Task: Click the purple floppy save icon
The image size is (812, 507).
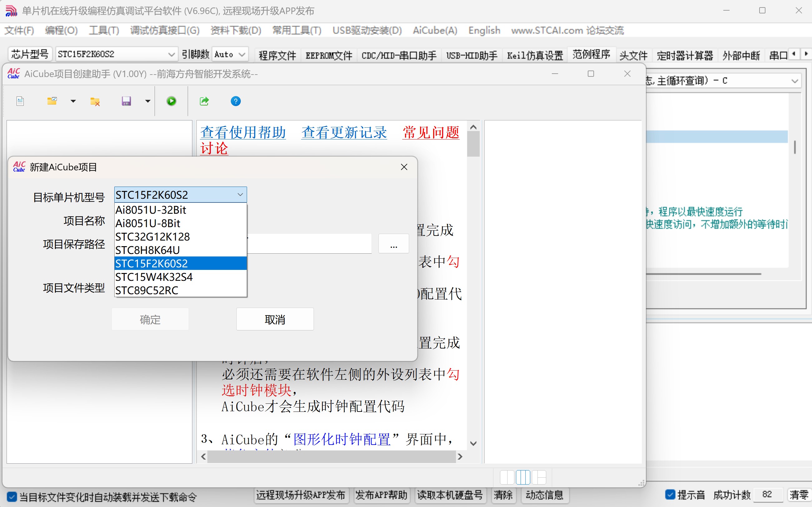Action: pyautogui.click(x=126, y=101)
